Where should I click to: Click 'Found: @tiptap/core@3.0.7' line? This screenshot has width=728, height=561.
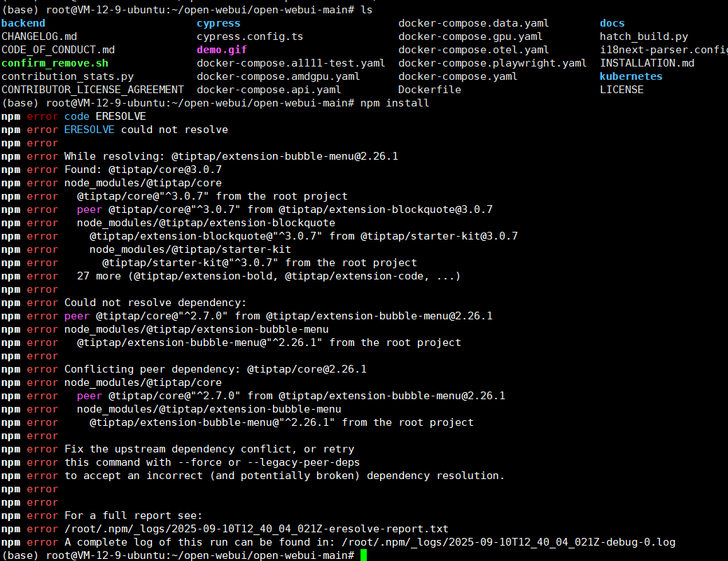[x=143, y=169]
